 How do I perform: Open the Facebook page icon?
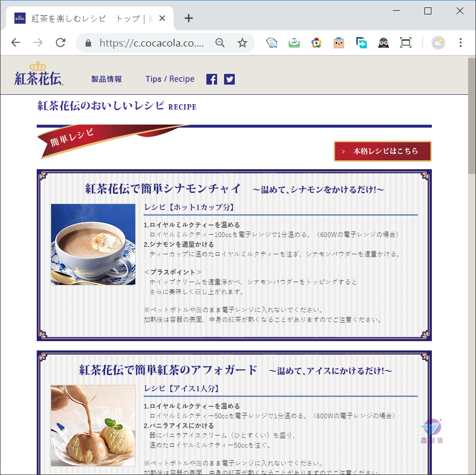point(212,79)
